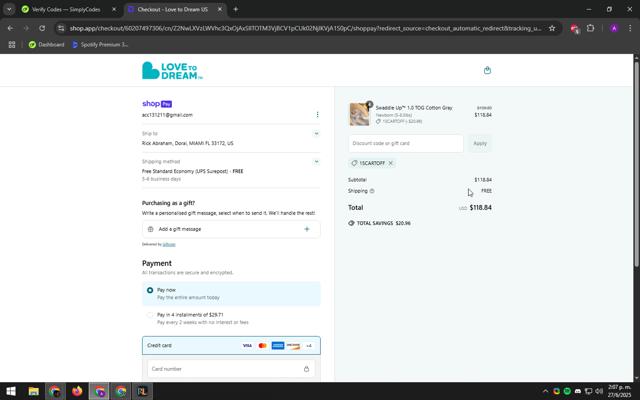
Task: Click the Love To Dream logo
Action: click(172, 71)
